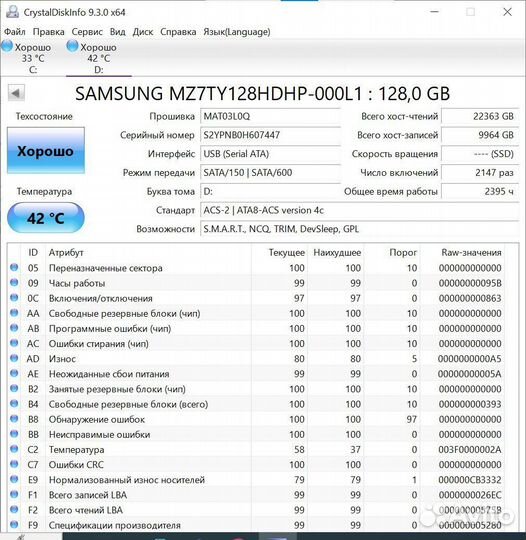526x540 pixels.
Task: Click status dot of attribute F2 Всего чтений LBA
Action: tap(14, 509)
